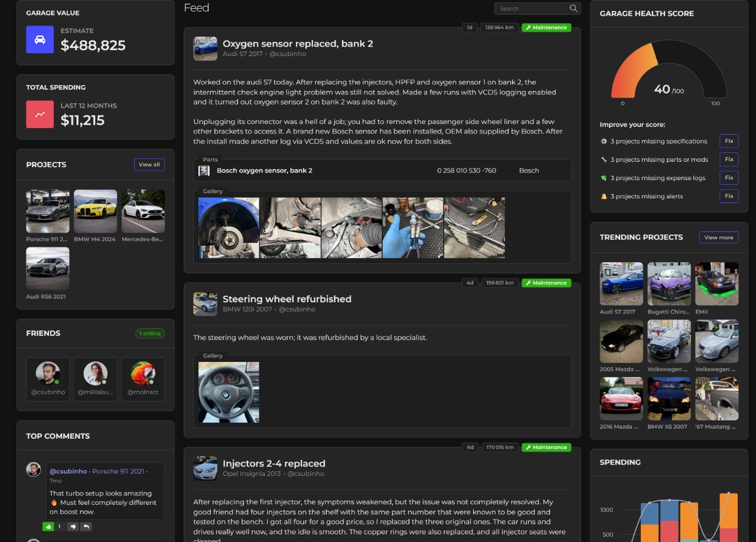The width and height of the screenshot is (756, 542).
Task: Click Maintenance tag on Steering wheel post
Action: coord(546,283)
